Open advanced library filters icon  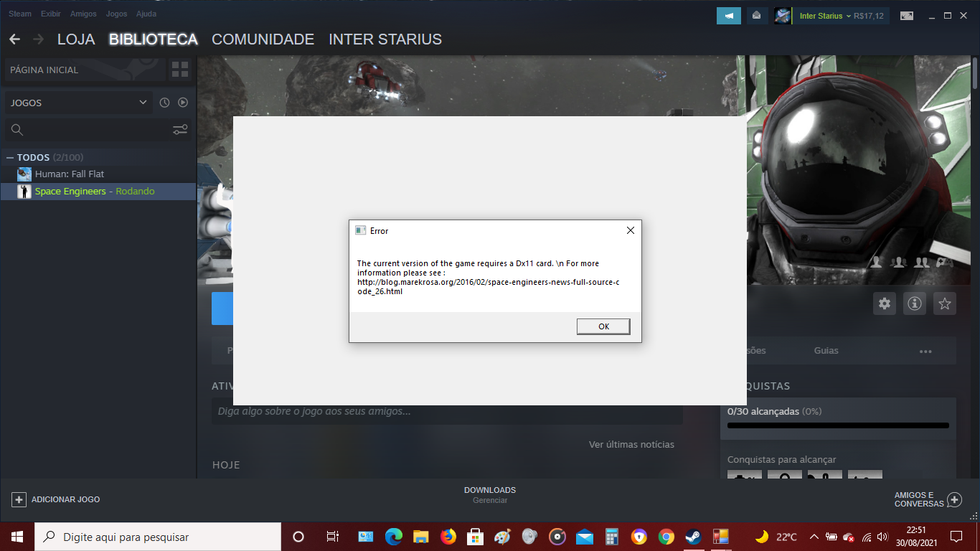(180, 130)
